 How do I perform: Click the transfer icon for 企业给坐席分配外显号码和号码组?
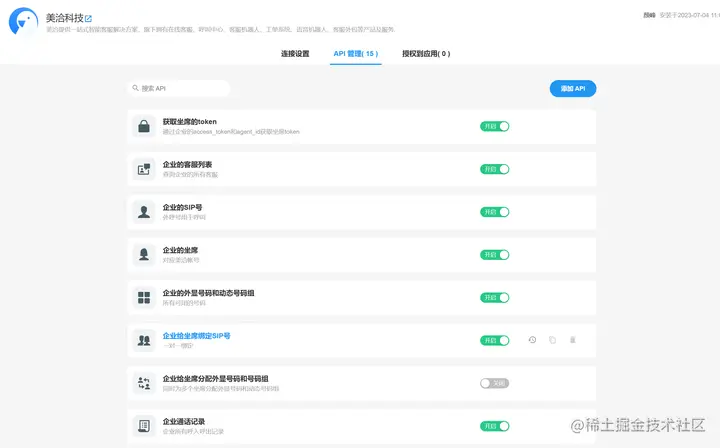tap(144, 383)
